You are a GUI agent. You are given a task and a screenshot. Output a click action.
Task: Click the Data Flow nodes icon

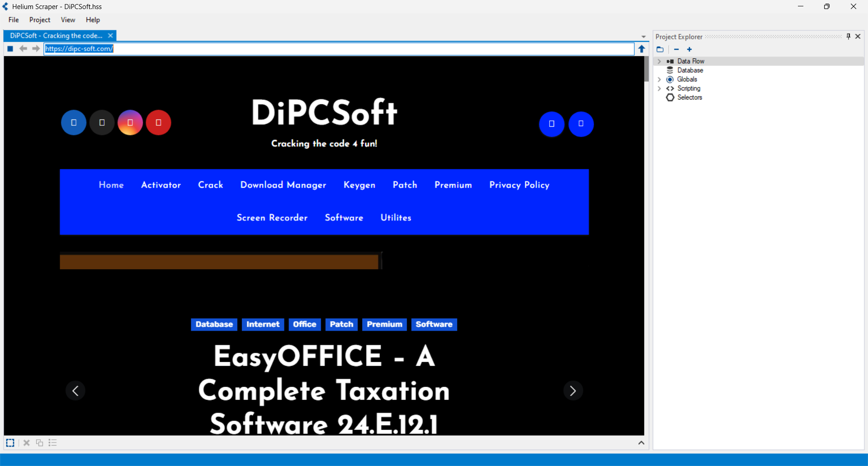pyautogui.click(x=670, y=61)
